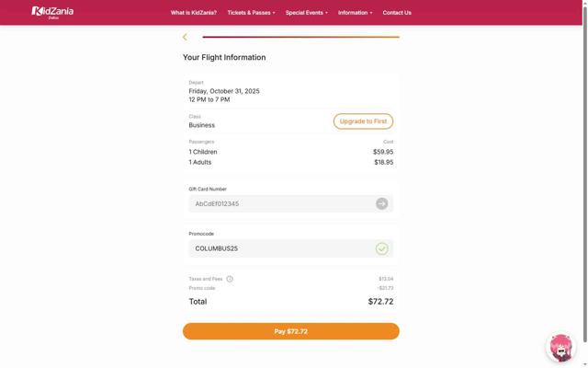The width and height of the screenshot is (588, 368).
Task: Expand Information dropdown menu
Action: pyautogui.click(x=355, y=13)
